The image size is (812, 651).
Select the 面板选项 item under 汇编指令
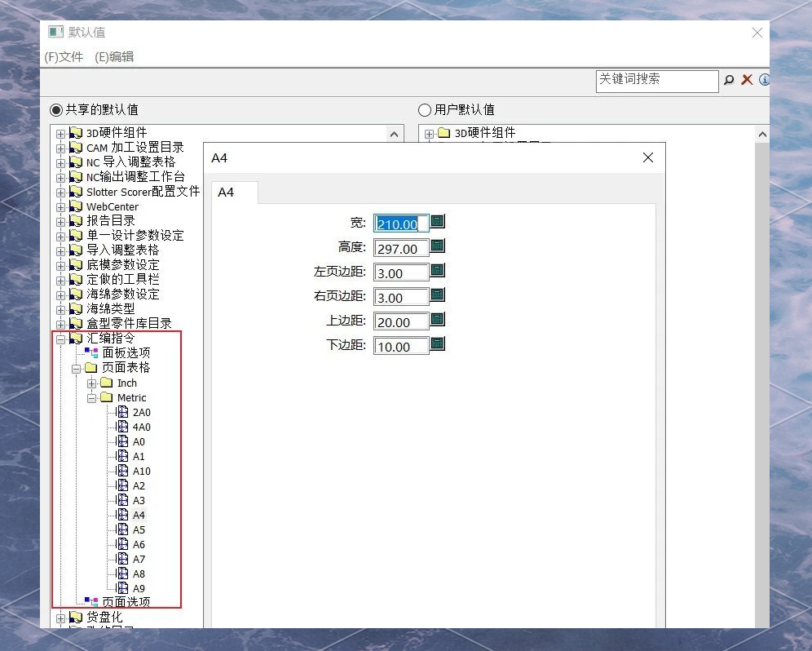(124, 352)
